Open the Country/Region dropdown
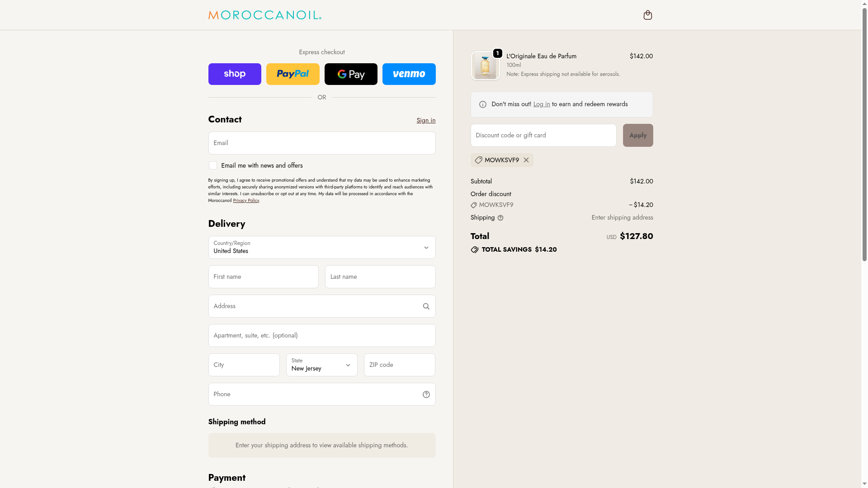The height and width of the screenshot is (488, 868). [321, 248]
